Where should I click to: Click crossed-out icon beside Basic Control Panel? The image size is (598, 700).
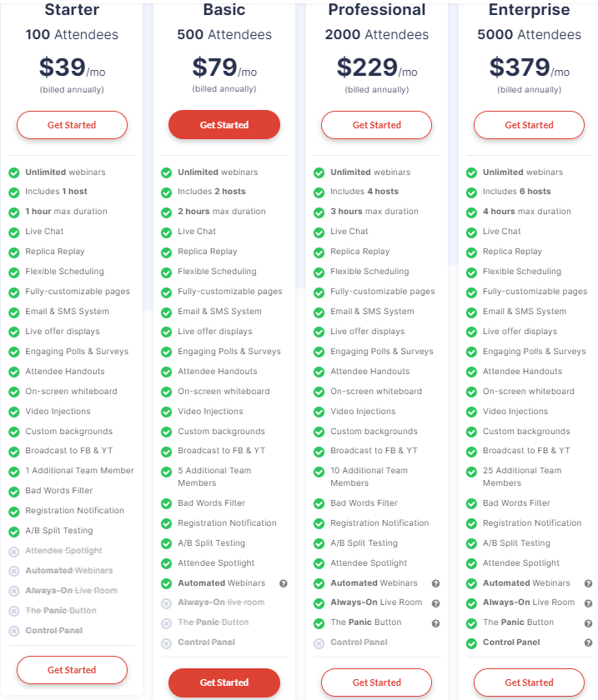tap(167, 643)
